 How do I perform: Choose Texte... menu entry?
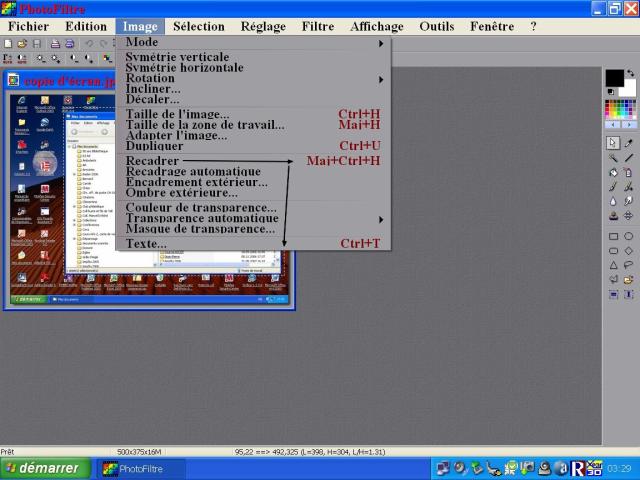tap(253, 244)
